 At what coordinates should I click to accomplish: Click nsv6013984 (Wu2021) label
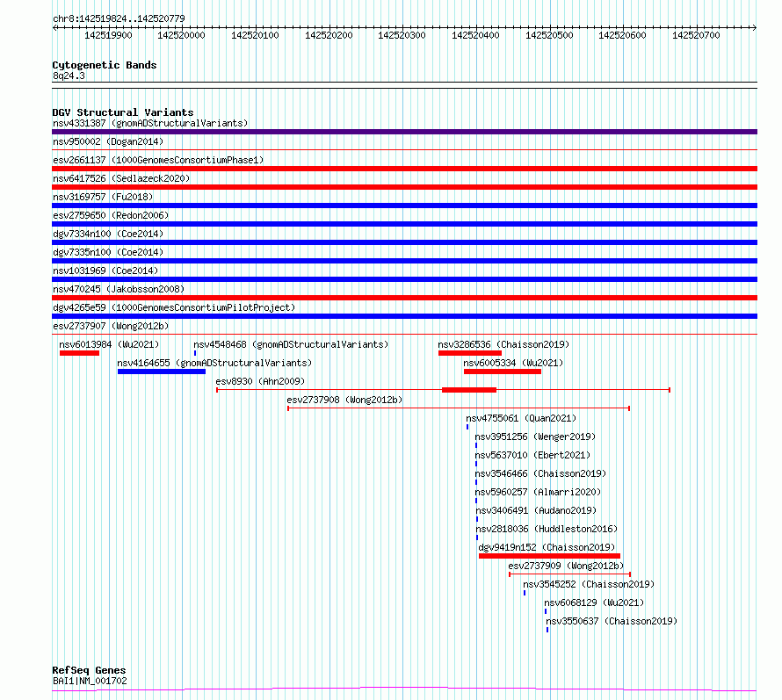pyautogui.click(x=109, y=344)
